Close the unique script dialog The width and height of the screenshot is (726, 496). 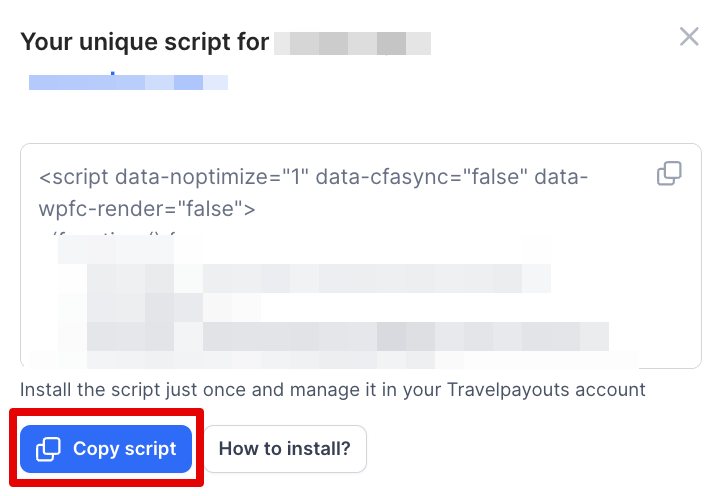[689, 37]
